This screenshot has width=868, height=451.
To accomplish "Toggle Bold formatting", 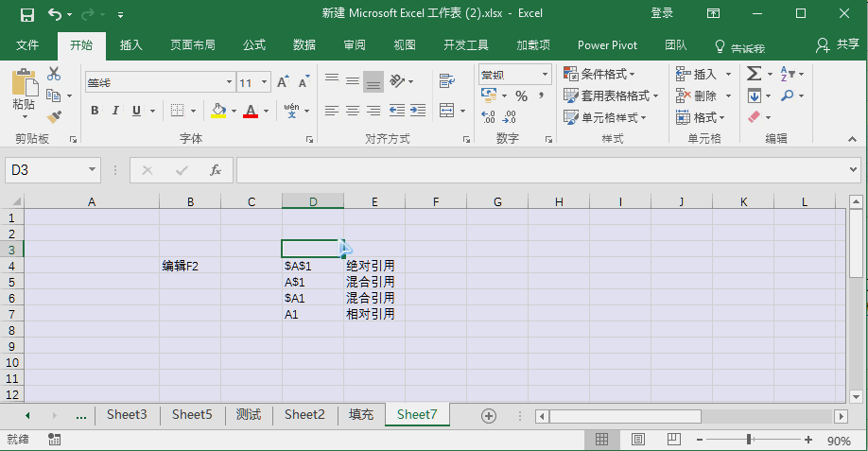I will click(x=95, y=111).
